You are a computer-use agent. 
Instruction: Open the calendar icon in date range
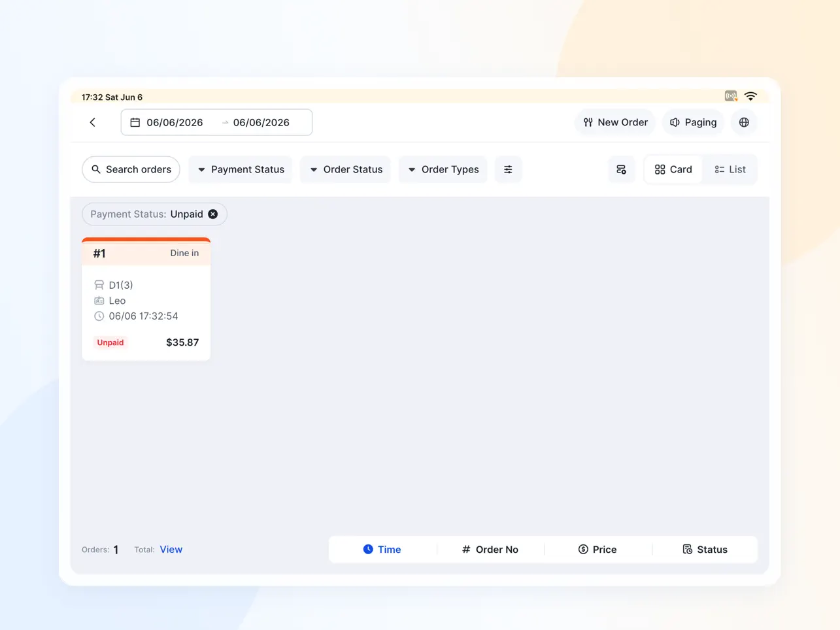tap(135, 122)
